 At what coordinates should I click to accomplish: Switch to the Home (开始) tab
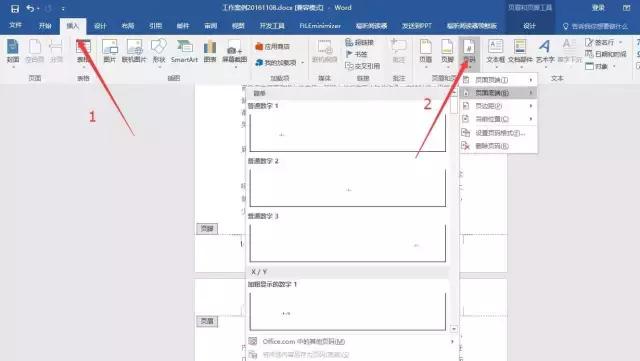point(45,26)
